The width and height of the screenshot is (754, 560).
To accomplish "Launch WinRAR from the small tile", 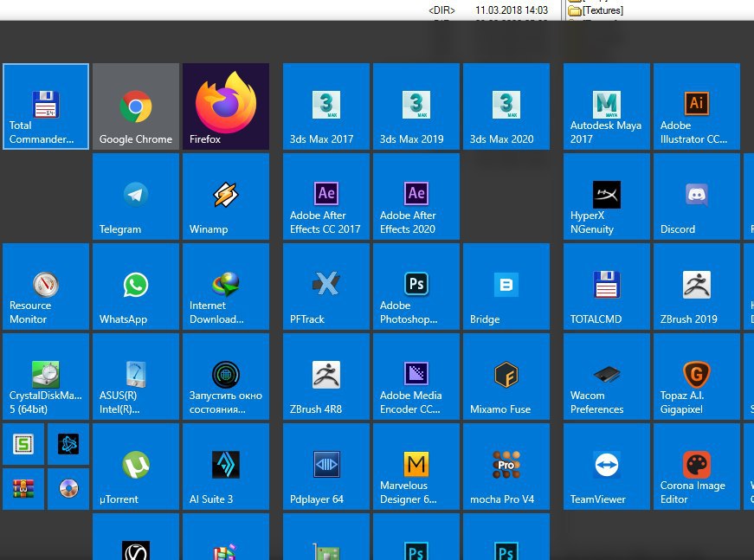I will pos(23,489).
